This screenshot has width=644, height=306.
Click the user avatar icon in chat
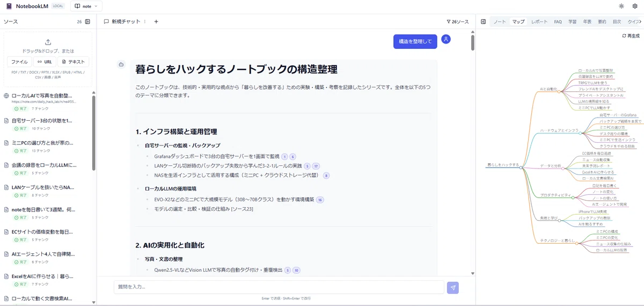(446, 39)
